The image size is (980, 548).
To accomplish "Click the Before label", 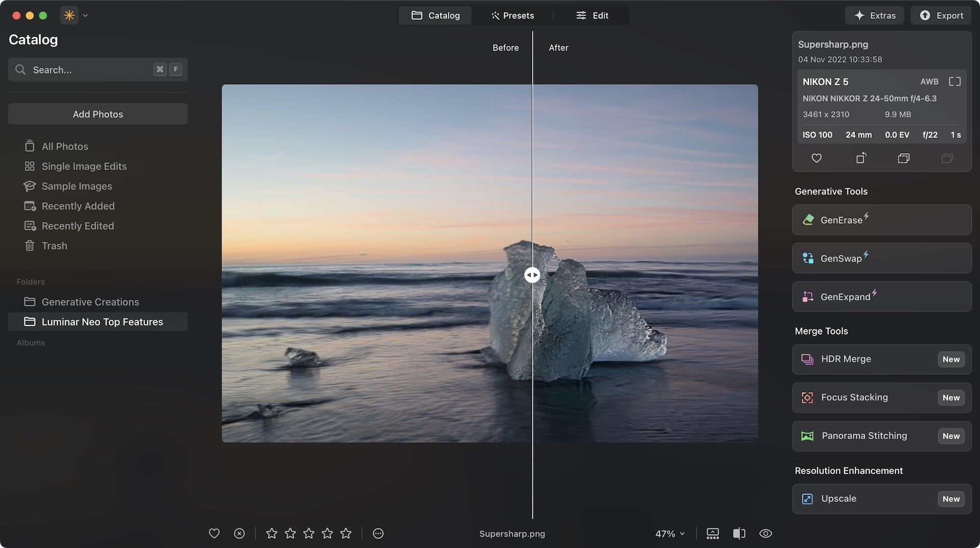I will pos(505,47).
